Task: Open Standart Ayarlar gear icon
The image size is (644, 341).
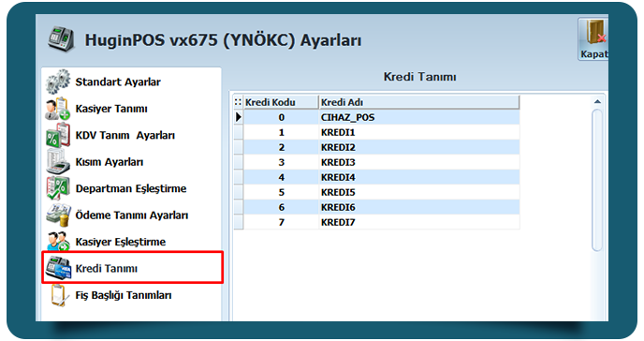Action: pyautogui.click(x=58, y=82)
